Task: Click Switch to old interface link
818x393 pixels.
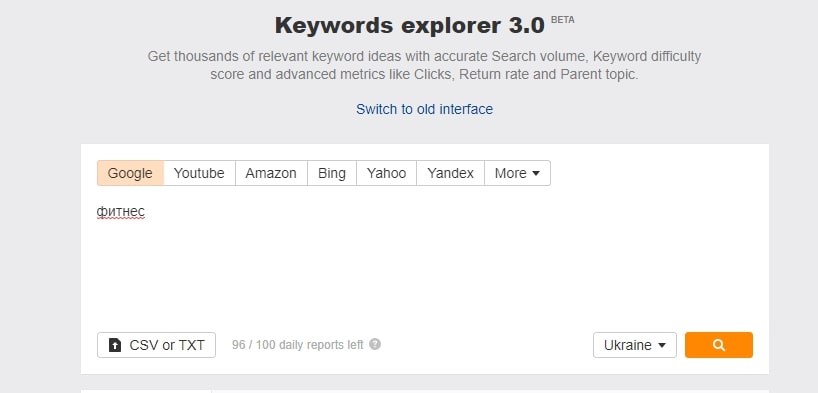Action: (424, 109)
